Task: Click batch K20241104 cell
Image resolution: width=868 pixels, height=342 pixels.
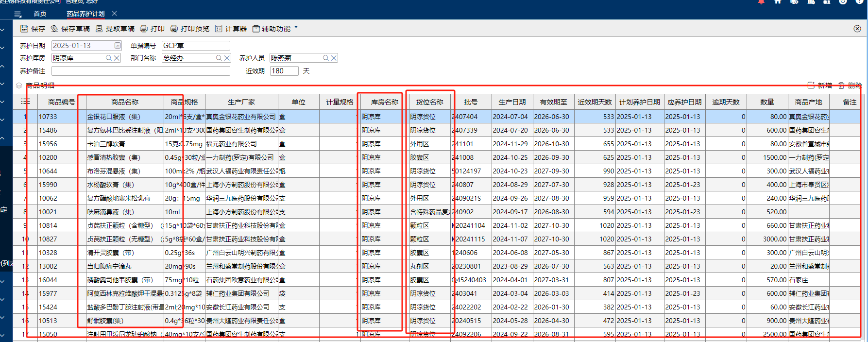Action: pos(471,225)
